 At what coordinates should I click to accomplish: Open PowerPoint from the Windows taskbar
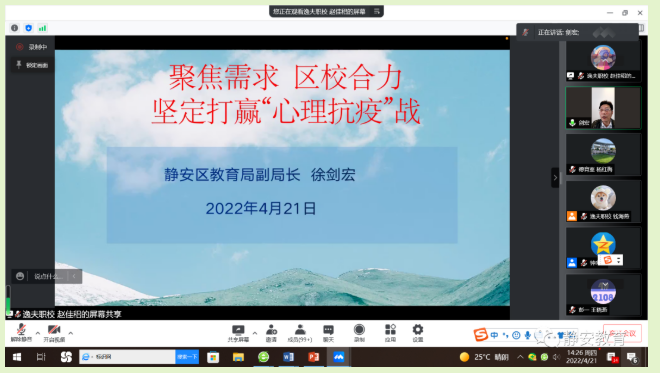314,357
